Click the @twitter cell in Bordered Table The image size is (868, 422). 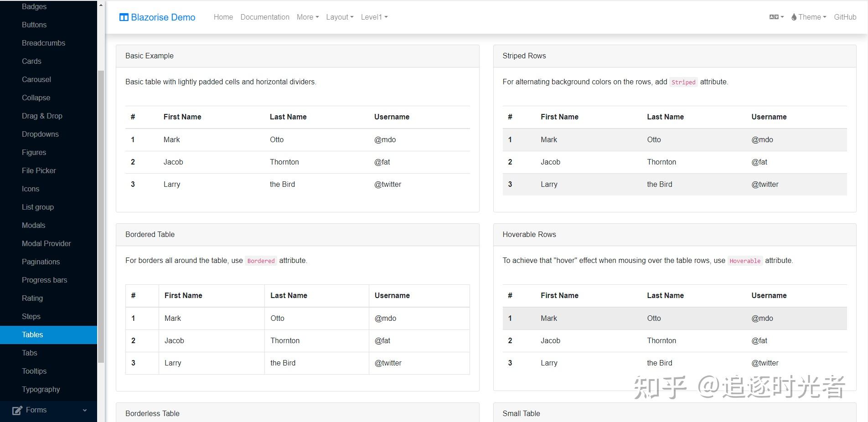click(388, 363)
